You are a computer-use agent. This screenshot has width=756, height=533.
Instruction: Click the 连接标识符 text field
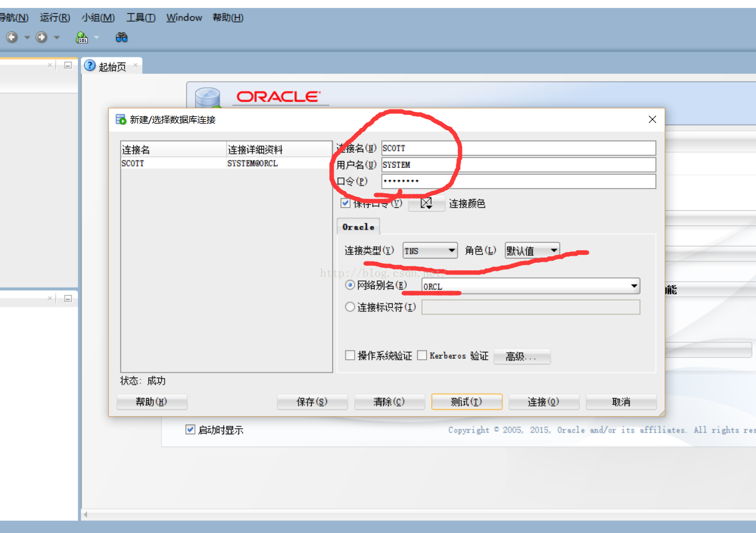click(x=531, y=307)
